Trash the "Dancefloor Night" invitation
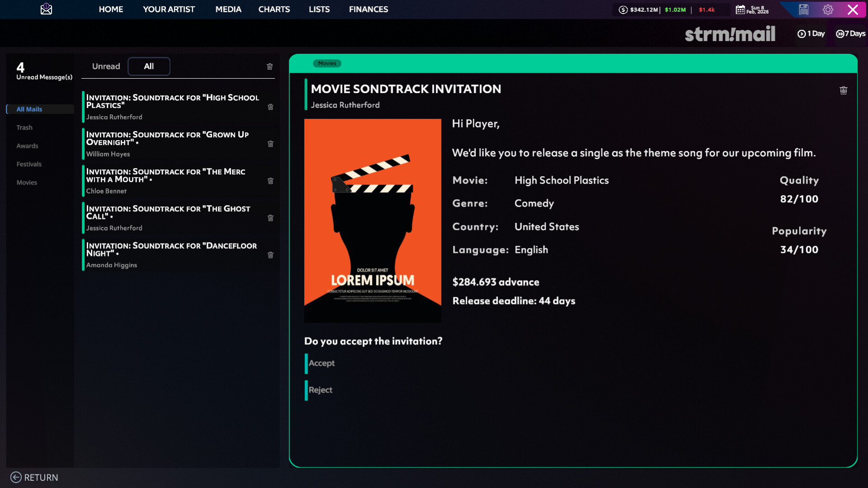 pos(270,255)
